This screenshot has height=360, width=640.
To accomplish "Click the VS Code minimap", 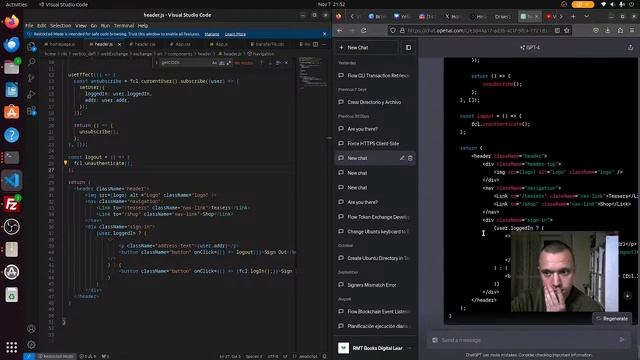I will (313, 72).
